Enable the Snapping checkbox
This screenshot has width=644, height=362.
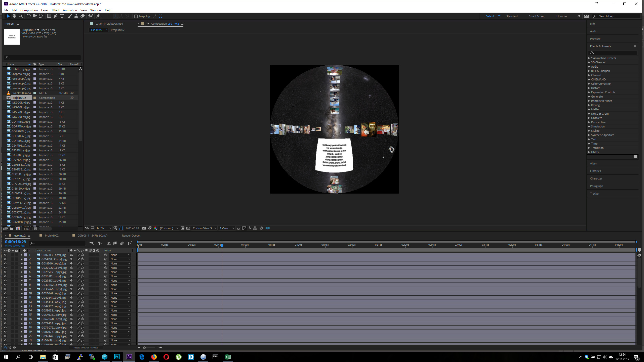[136, 16]
